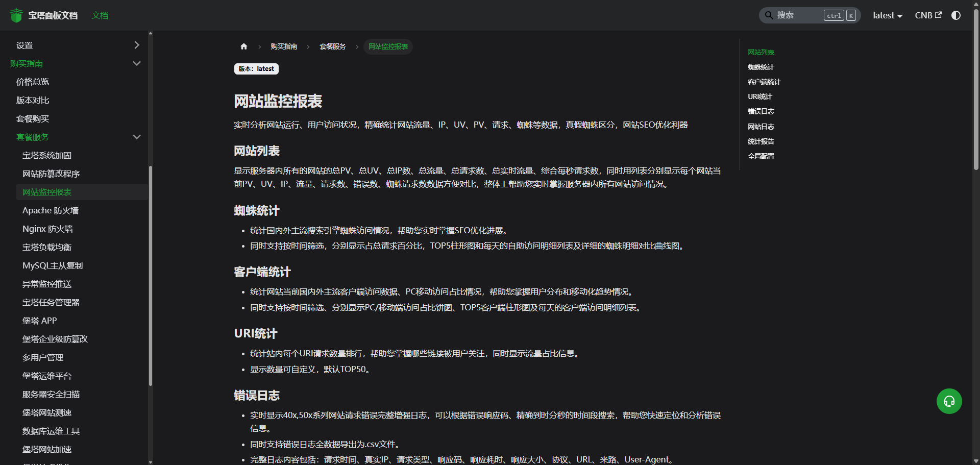980x465 pixels.
Task: Open 全局配置 in the right sidebar
Action: click(761, 156)
